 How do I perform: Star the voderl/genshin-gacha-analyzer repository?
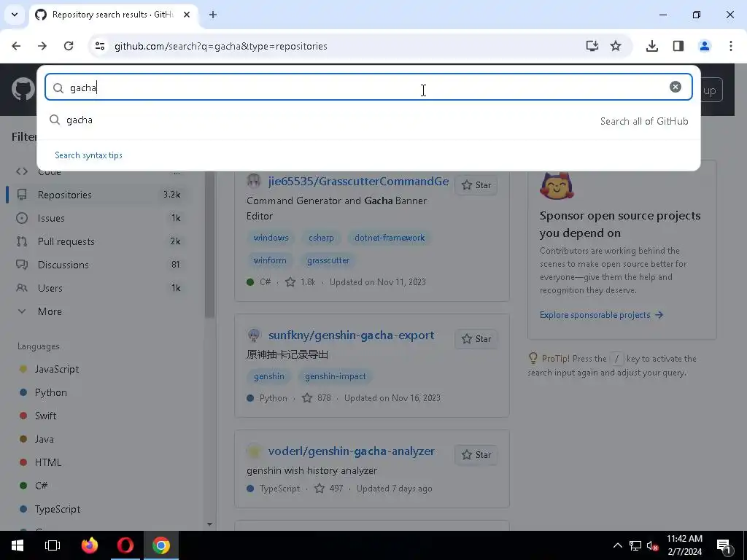coord(476,455)
